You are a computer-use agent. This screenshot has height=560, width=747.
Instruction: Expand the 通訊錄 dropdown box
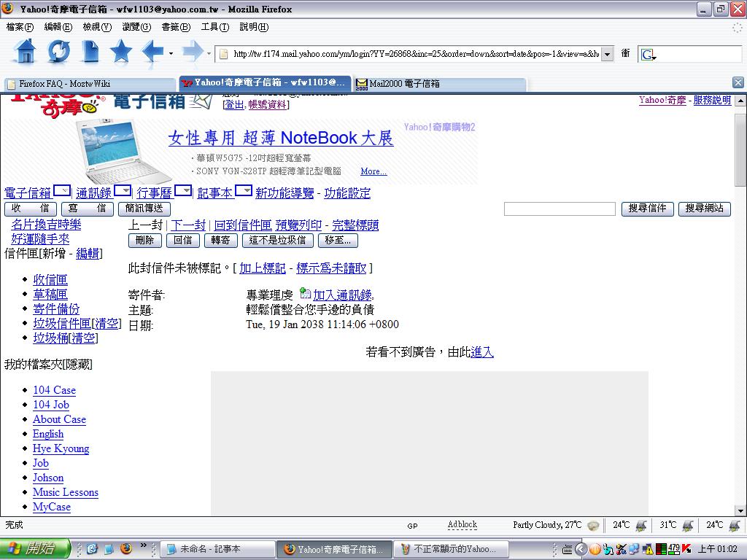click(x=122, y=191)
